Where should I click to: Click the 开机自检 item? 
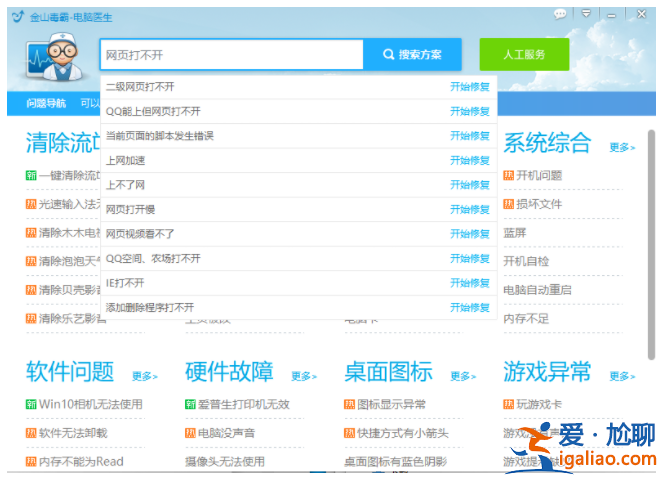[526, 261]
